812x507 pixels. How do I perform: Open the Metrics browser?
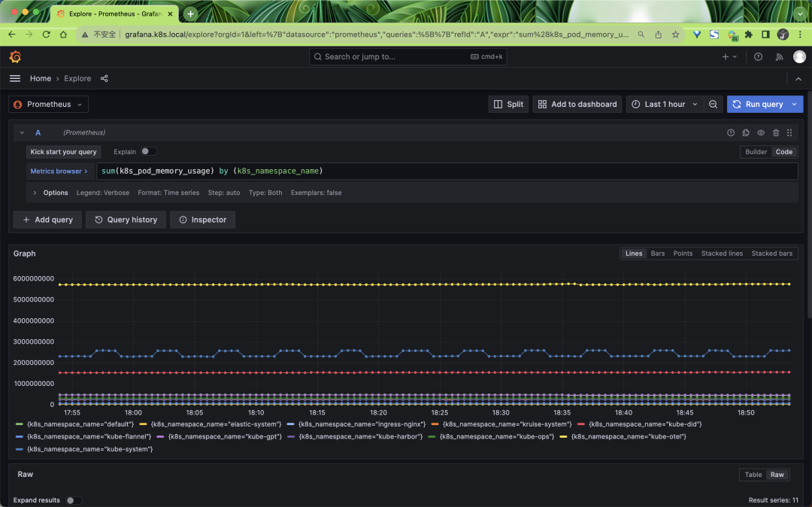click(x=59, y=171)
